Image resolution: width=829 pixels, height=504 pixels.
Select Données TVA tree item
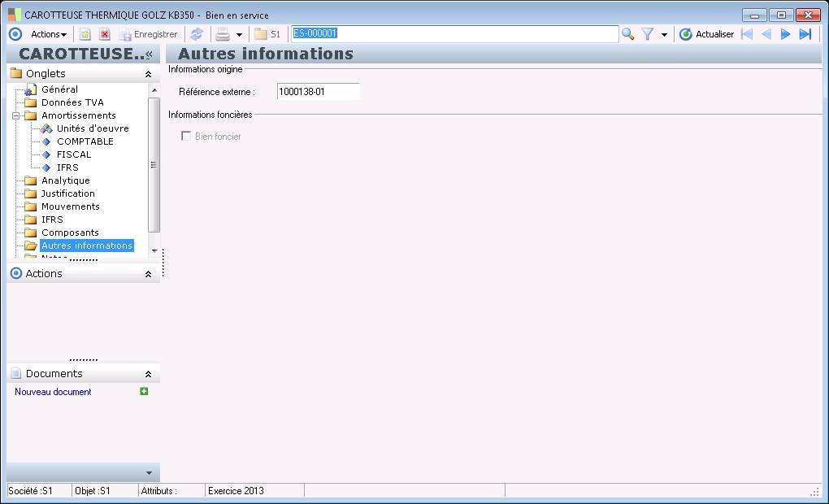tap(72, 102)
